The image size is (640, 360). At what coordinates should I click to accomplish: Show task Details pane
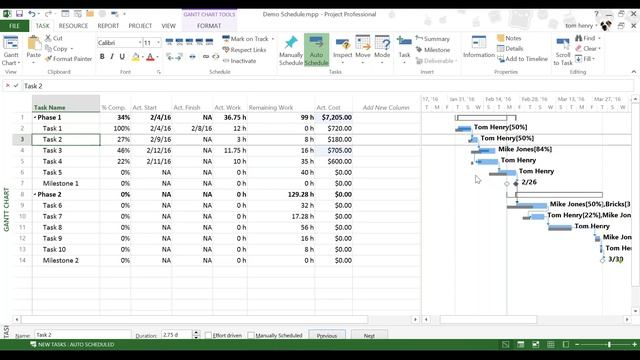510,48
